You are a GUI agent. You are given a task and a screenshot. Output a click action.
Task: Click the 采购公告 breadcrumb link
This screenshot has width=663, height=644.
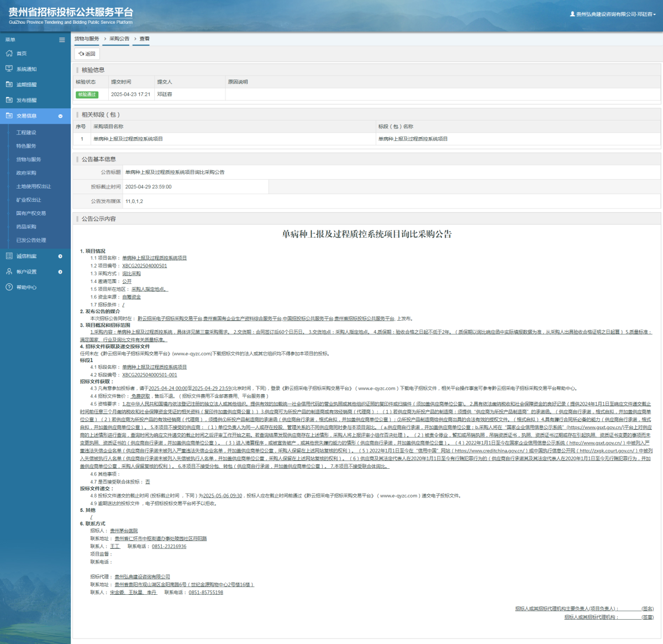pyautogui.click(x=119, y=39)
